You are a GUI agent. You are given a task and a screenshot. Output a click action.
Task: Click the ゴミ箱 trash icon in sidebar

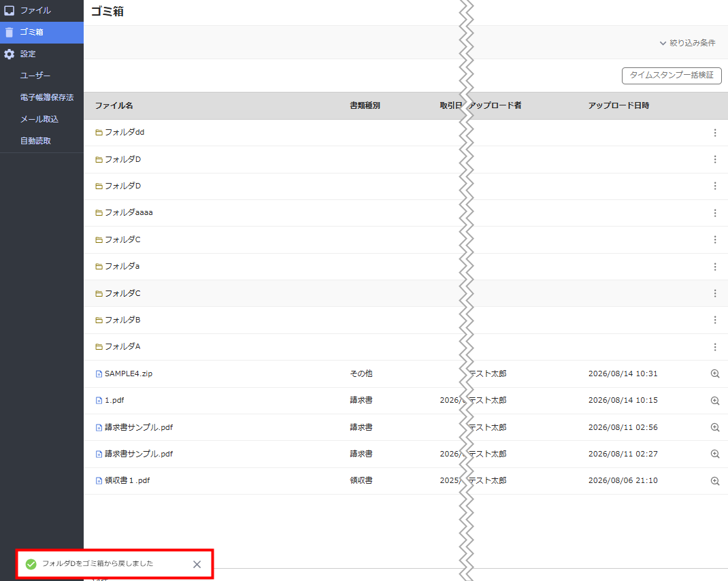click(10, 32)
